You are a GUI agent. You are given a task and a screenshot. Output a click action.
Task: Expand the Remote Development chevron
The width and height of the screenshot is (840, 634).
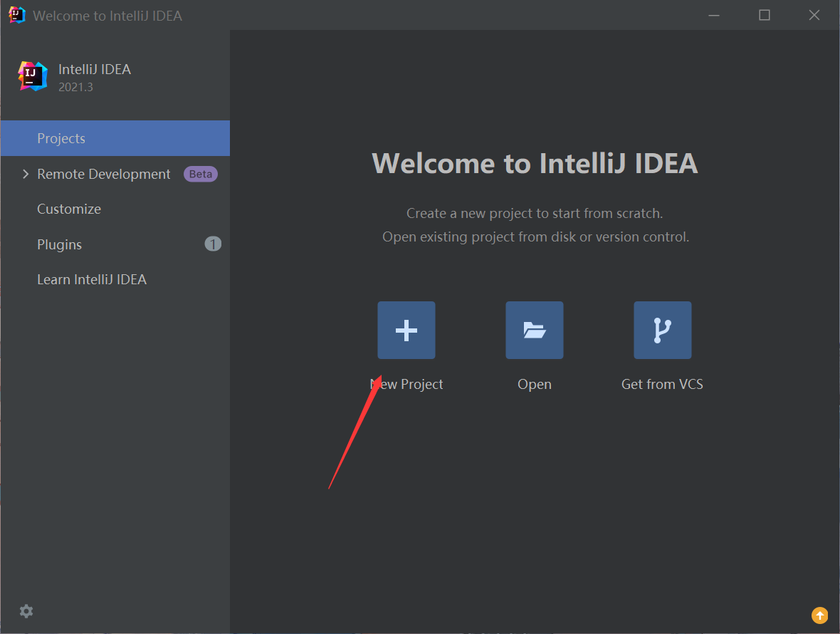coord(26,174)
